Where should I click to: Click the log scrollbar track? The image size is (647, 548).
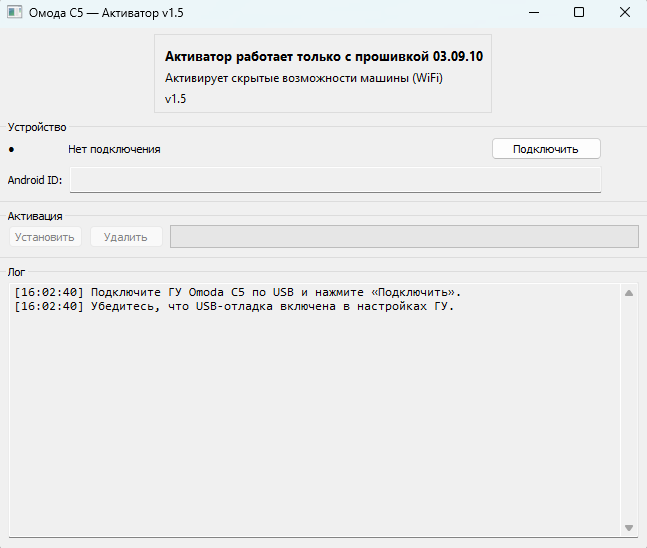click(629, 410)
